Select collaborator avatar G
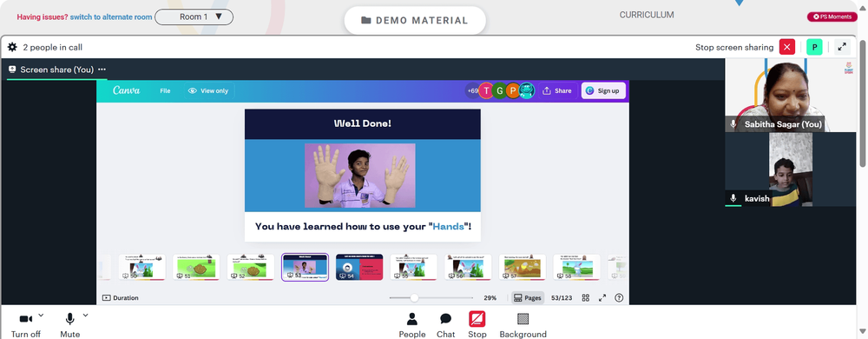 coord(500,91)
